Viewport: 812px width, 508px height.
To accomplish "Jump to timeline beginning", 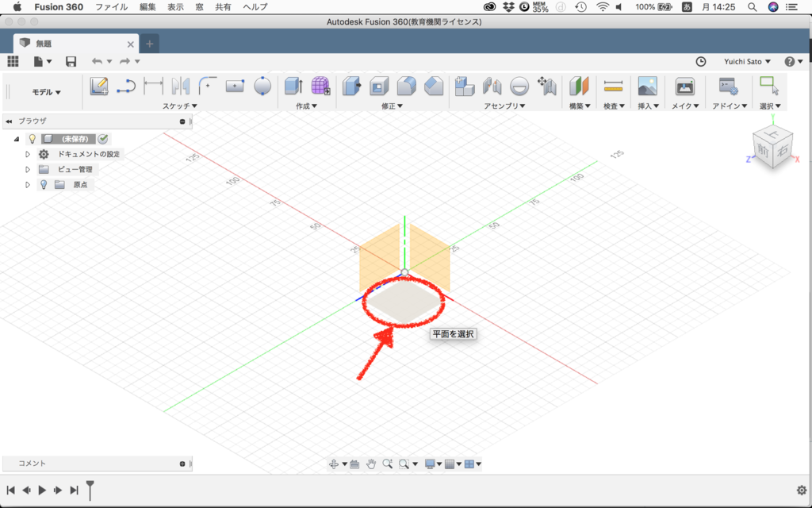I will (x=11, y=490).
